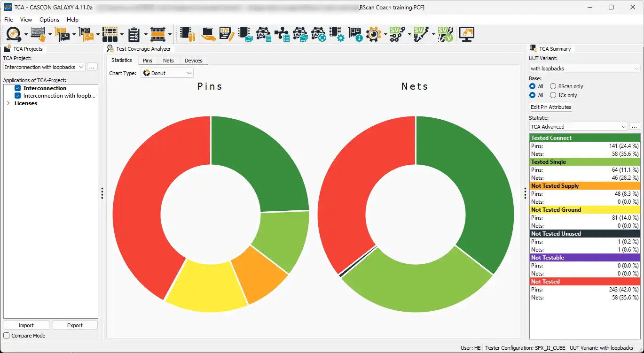This screenshot has height=353, width=644.
Task: Click the Tested Connect green legend header
Action: (x=585, y=138)
